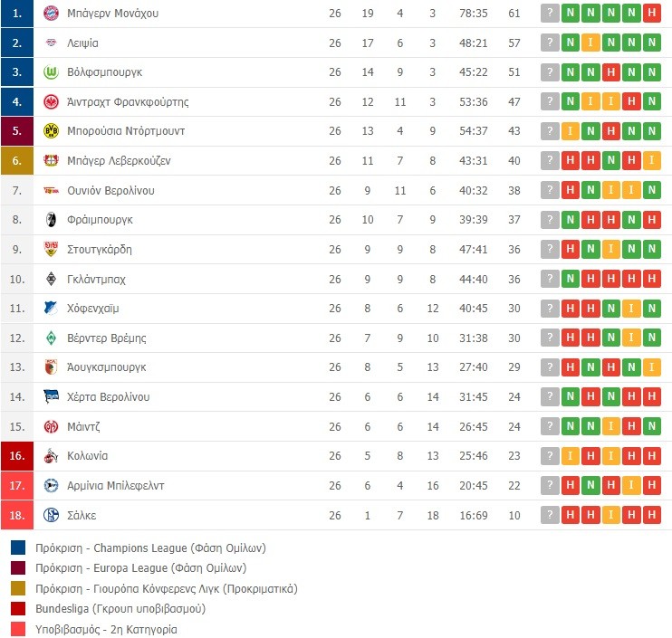Screen dimensions: 672x638
Task: Click the grey question mark for Μπάγερν Μονάχου
Action: tap(549, 14)
